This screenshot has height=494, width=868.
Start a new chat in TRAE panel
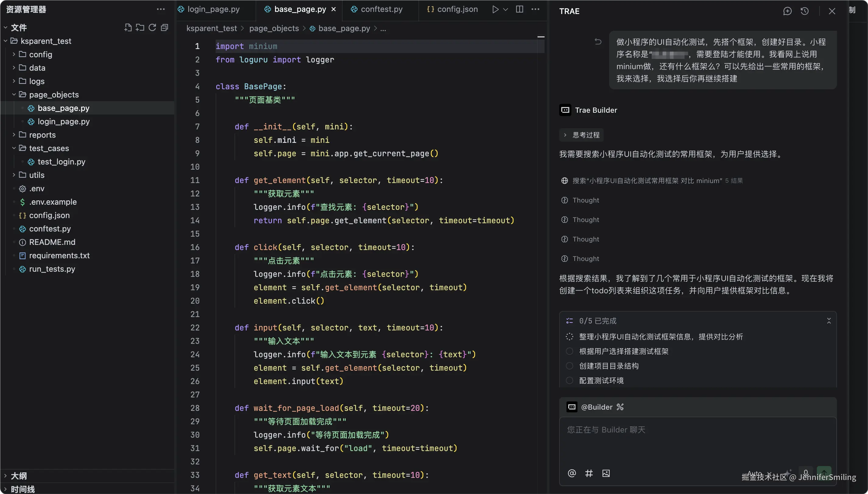(787, 11)
